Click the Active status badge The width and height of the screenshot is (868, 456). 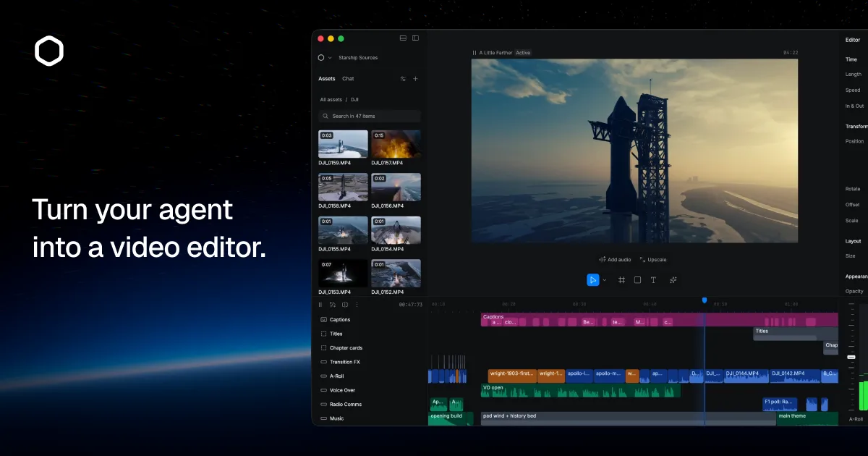pyautogui.click(x=523, y=53)
